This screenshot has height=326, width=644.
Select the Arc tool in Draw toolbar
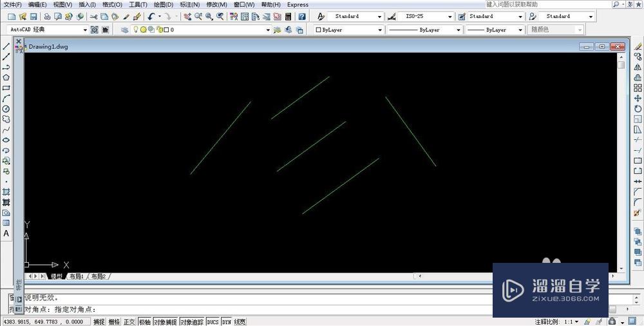6,99
